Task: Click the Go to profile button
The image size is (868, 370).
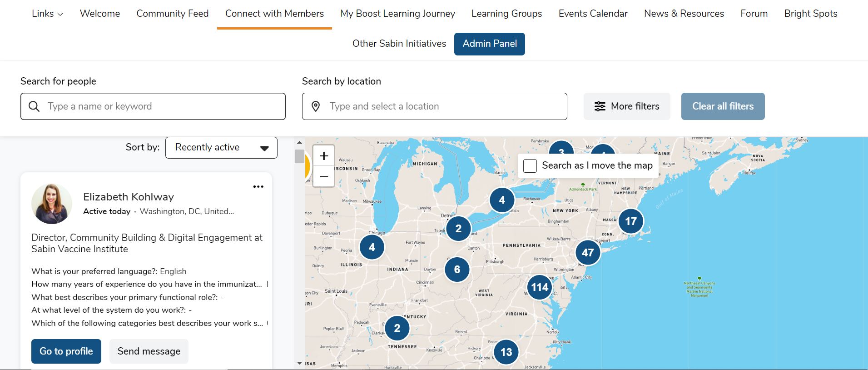Action: click(x=66, y=351)
